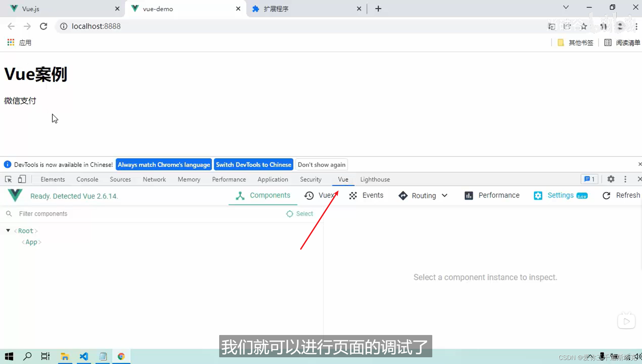Click Switch DevTools to Chinese button
The image size is (642, 364).
coord(253,164)
